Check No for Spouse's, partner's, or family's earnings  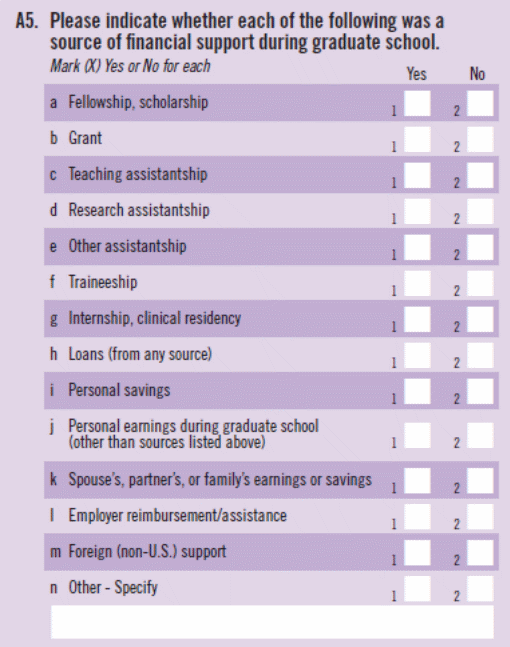[480, 481]
